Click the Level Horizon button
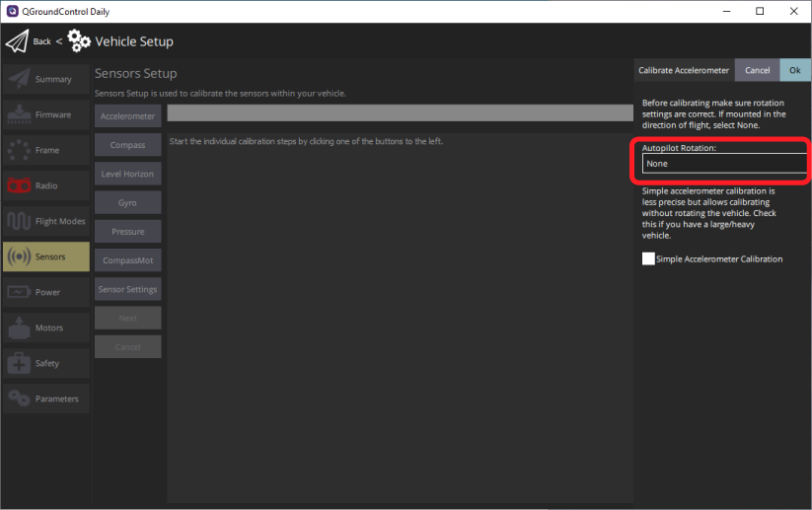The image size is (812, 510). tap(128, 174)
